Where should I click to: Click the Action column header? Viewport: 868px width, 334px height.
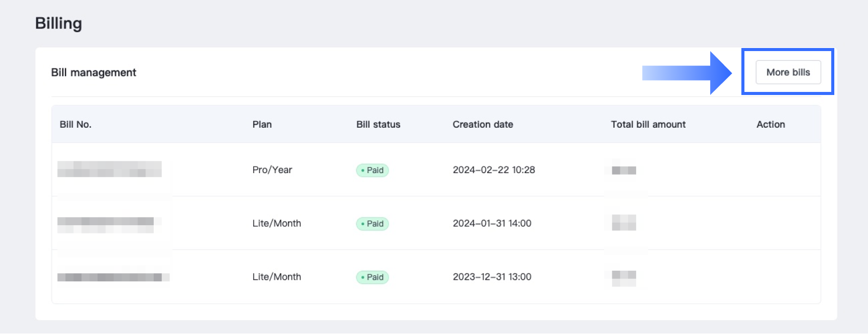pos(770,125)
